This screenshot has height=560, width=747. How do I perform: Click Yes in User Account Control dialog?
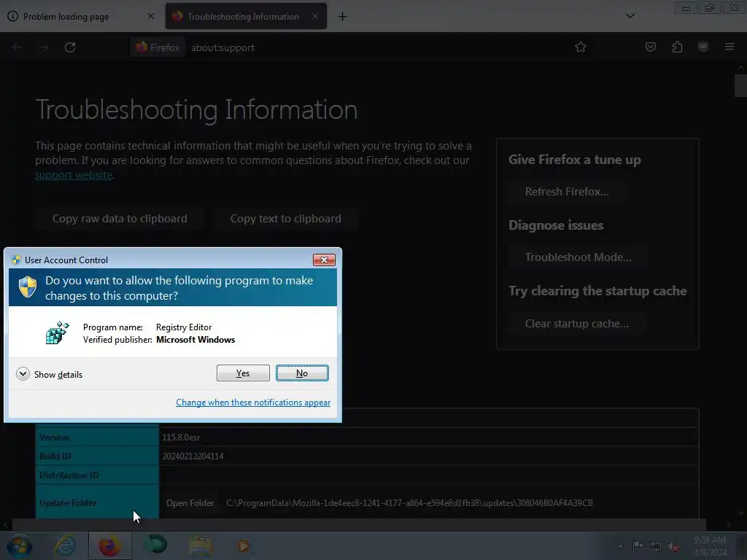tap(243, 373)
